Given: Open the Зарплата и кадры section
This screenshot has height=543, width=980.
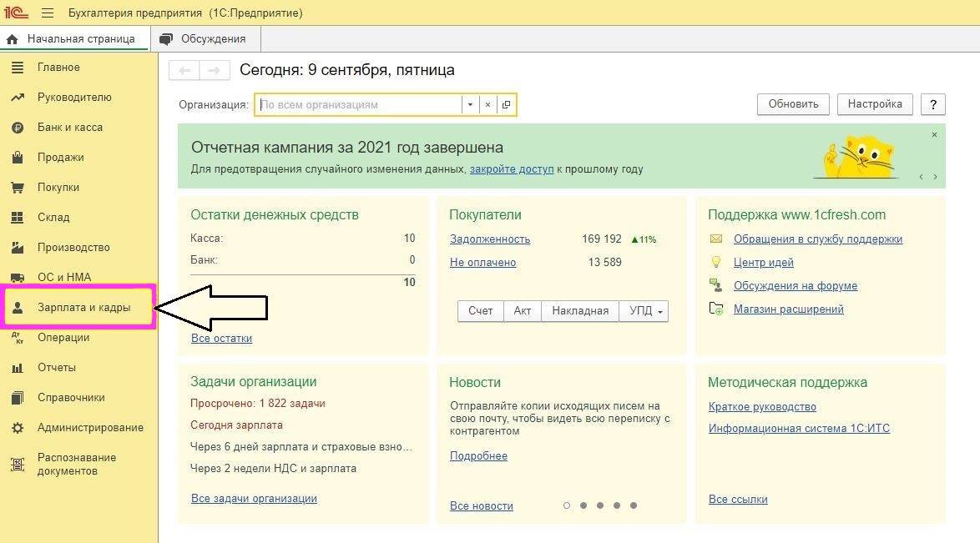Looking at the screenshot, I should (78, 308).
